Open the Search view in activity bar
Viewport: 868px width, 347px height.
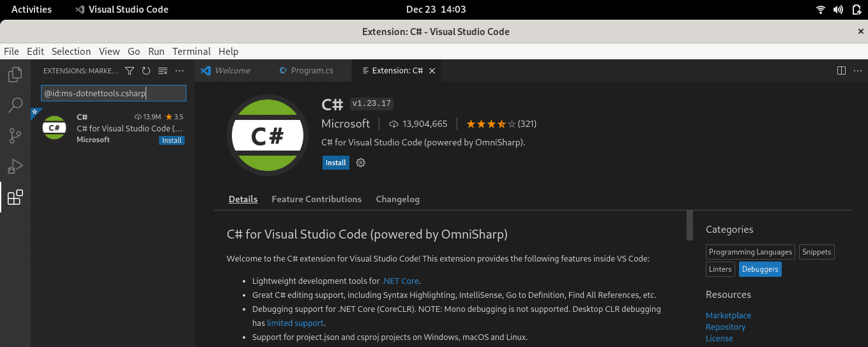(15, 105)
